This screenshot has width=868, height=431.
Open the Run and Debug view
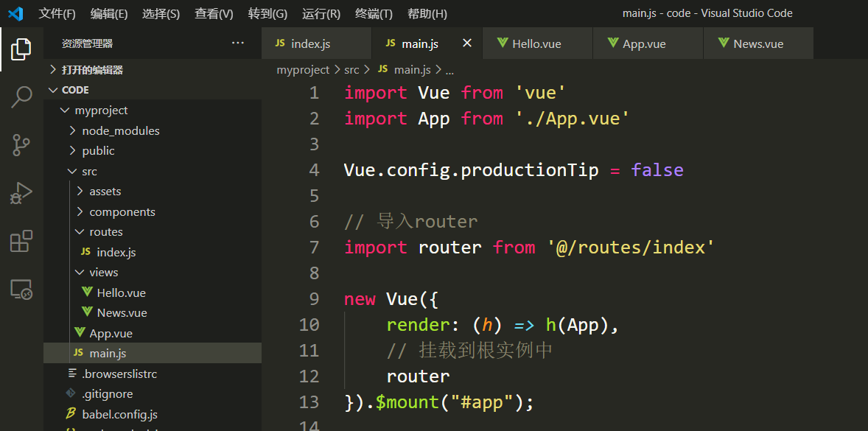click(x=21, y=193)
